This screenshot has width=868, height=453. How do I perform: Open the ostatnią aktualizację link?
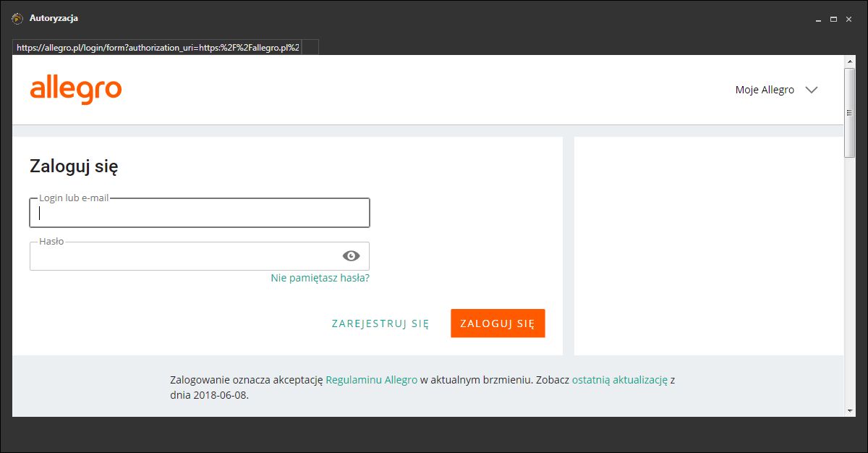pyautogui.click(x=620, y=380)
